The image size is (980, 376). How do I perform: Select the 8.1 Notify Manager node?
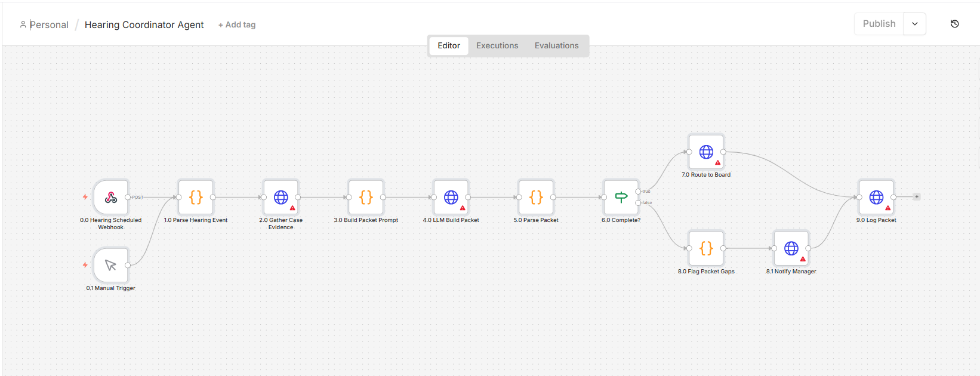[x=791, y=248]
